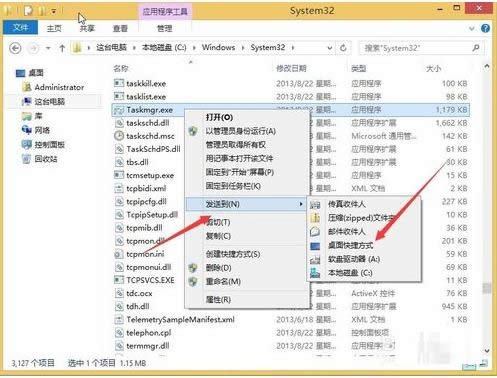Click 这台电脑 in the address path

pos(112,48)
